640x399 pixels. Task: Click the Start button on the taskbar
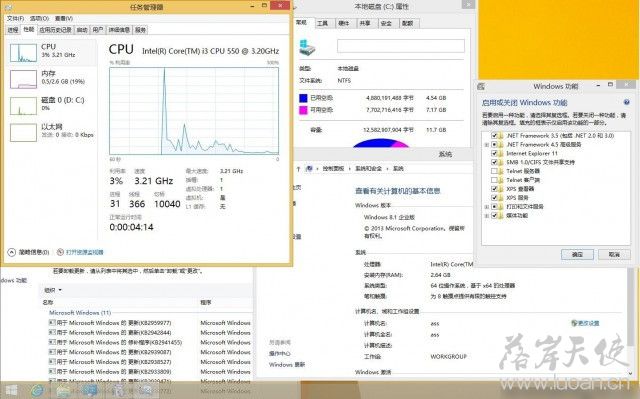tap(11, 390)
